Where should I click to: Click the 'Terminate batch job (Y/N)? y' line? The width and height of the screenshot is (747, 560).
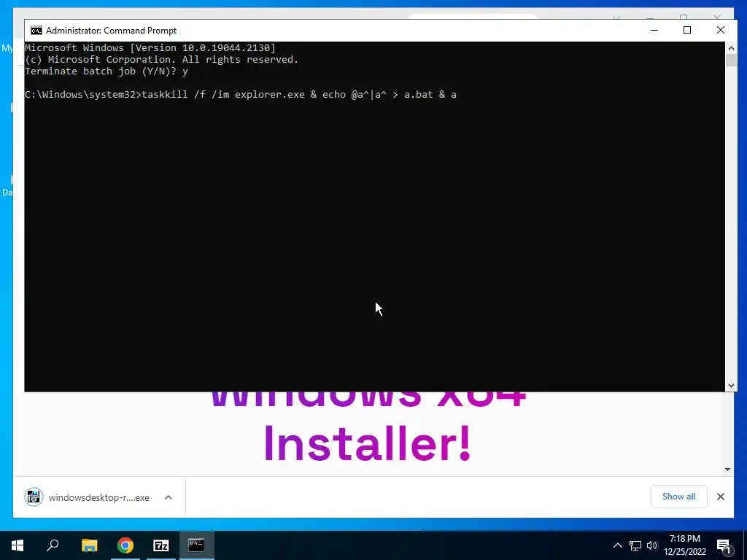(107, 71)
